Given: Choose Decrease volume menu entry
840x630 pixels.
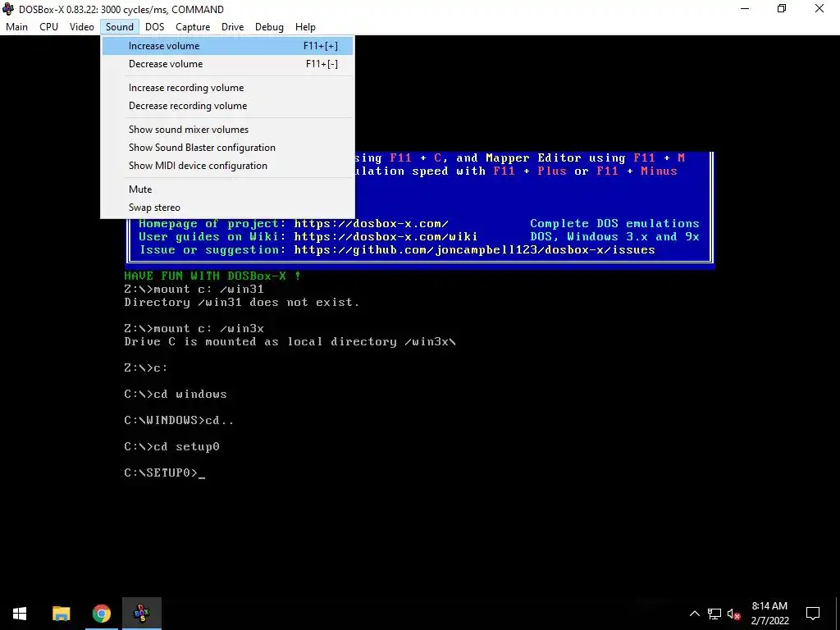Looking at the screenshot, I should 228,64.
